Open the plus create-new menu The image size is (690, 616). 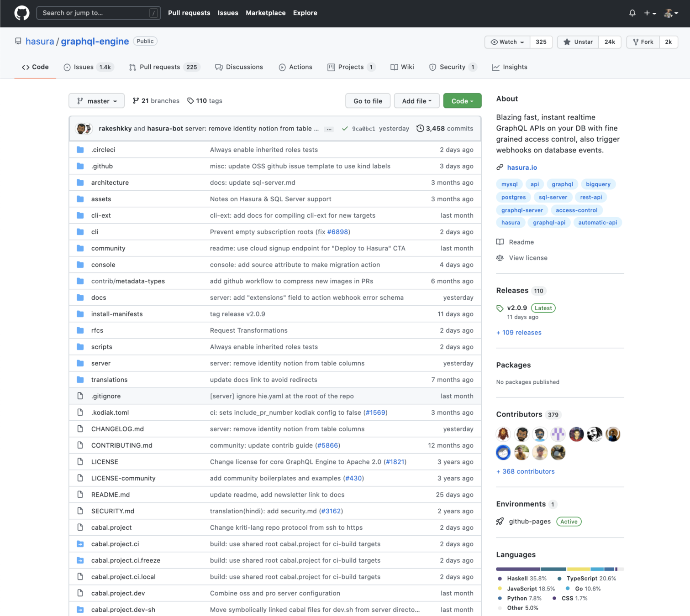click(650, 13)
